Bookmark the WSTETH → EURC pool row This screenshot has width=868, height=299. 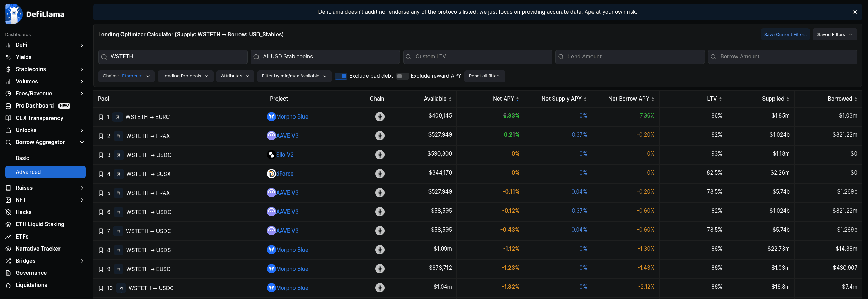(101, 117)
